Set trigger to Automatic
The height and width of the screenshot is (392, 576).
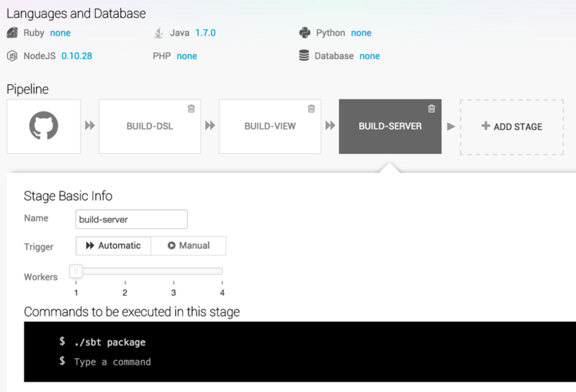tap(113, 245)
